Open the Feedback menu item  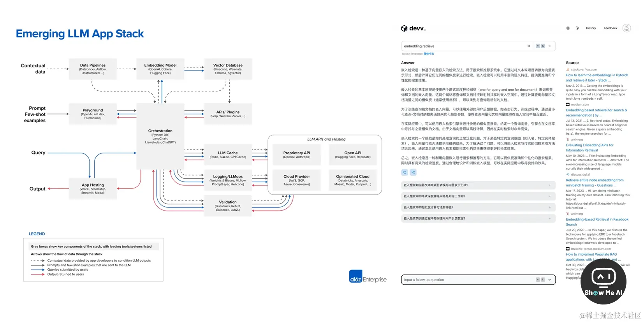(x=610, y=28)
